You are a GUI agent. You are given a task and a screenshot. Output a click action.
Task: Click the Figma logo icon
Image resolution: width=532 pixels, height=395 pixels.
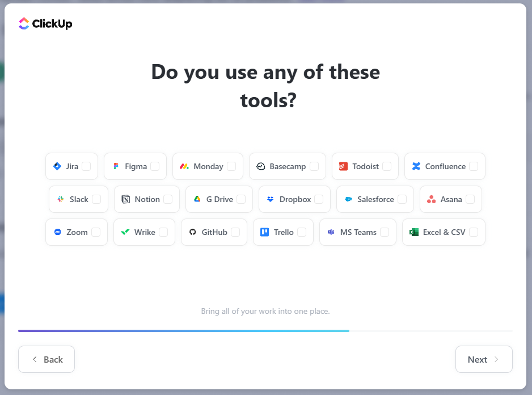(x=116, y=166)
